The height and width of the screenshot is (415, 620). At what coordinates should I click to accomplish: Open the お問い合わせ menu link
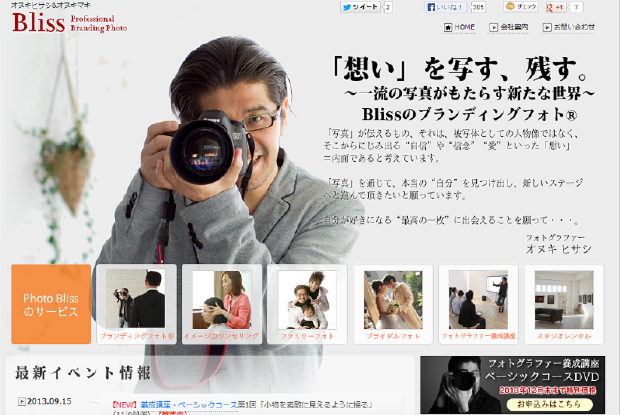[574, 27]
